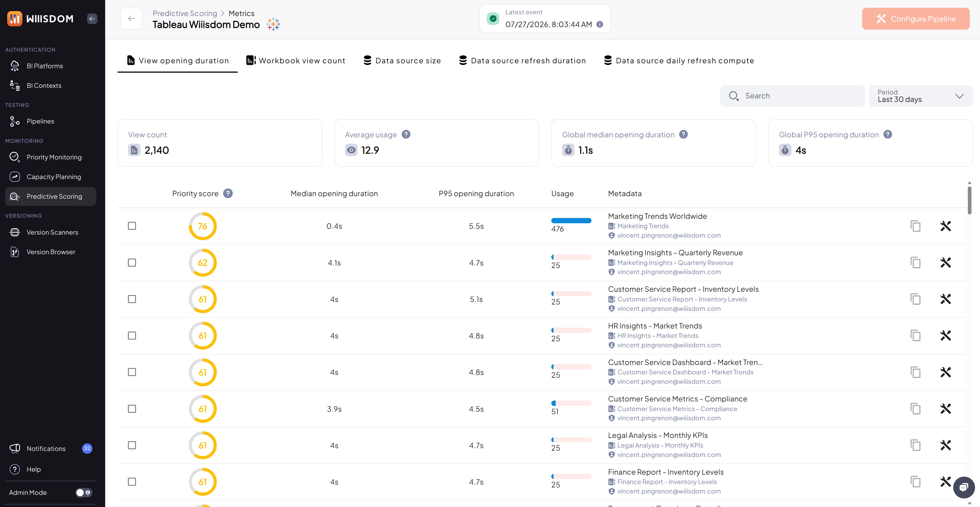The image size is (980, 507).
Task: Switch to Workbook view count tab
Action: pyautogui.click(x=296, y=61)
